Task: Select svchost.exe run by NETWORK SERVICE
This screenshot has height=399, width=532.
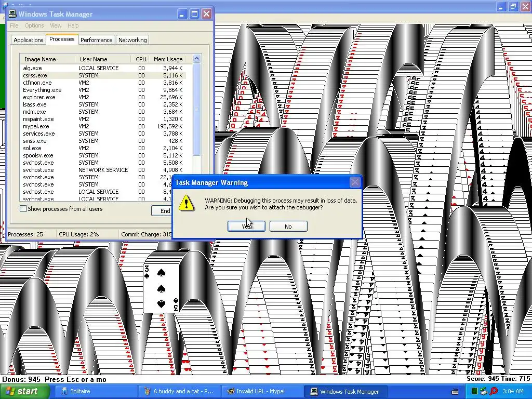Action: point(103,170)
